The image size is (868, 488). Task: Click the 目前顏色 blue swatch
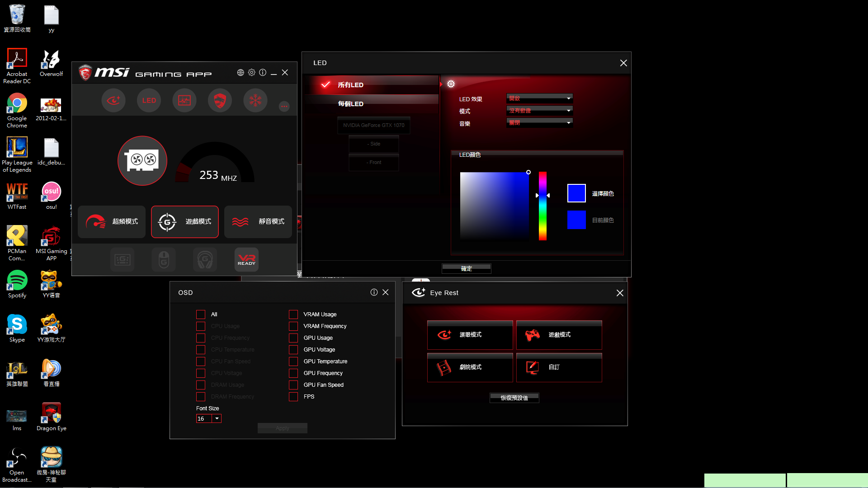[576, 220]
